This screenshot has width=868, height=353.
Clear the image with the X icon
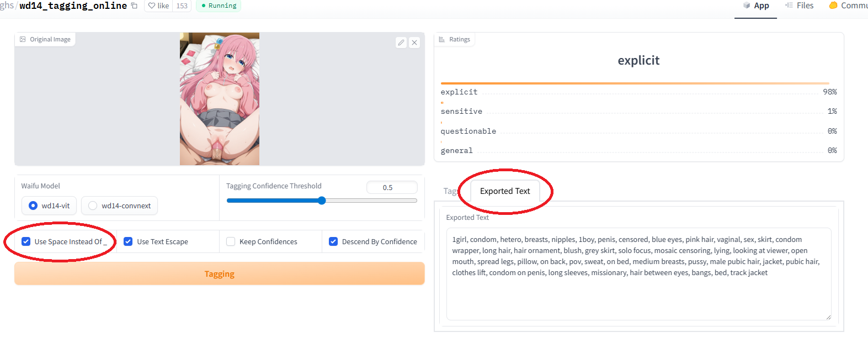[x=414, y=43]
